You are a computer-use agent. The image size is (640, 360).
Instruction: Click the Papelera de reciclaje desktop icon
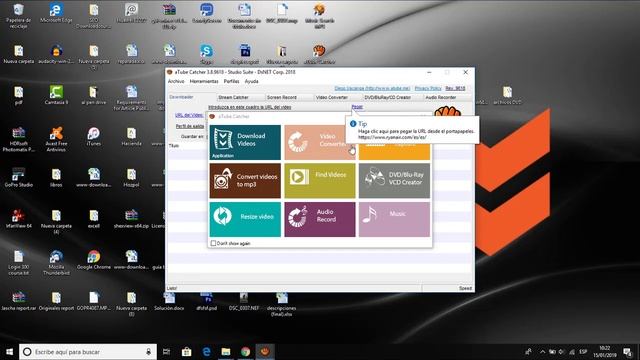click(18, 16)
